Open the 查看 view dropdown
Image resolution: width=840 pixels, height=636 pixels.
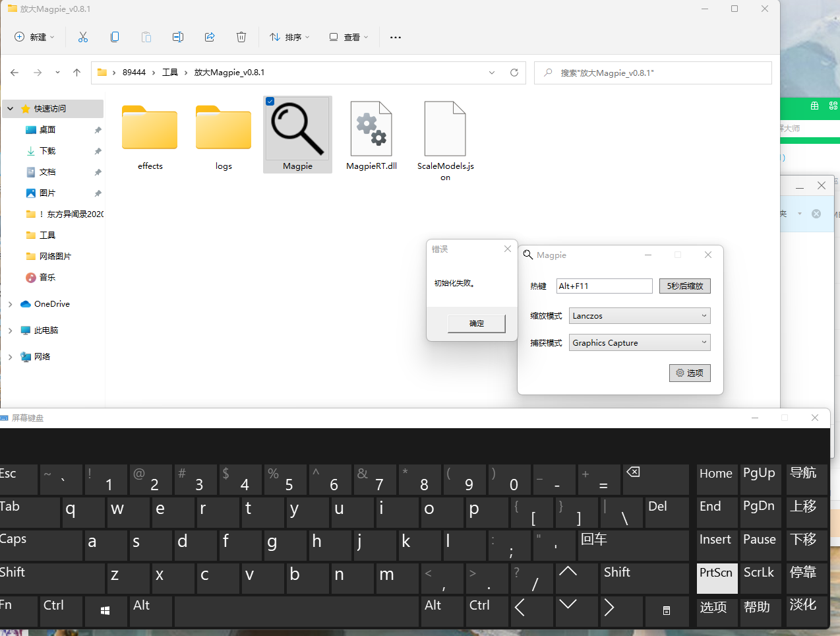tap(349, 37)
